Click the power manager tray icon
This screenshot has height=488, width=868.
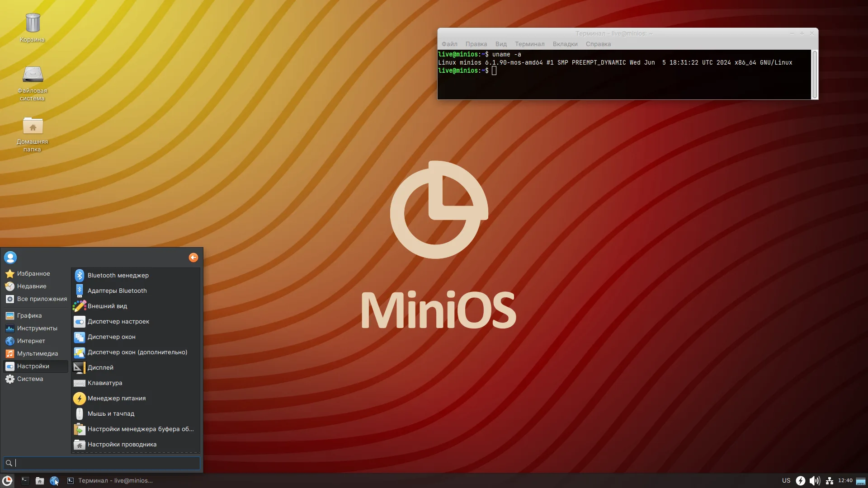click(x=800, y=481)
